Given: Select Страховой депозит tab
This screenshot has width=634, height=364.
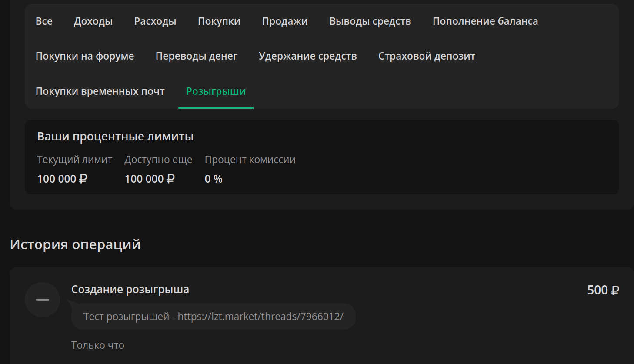Looking at the screenshot, I should (427, 56).
